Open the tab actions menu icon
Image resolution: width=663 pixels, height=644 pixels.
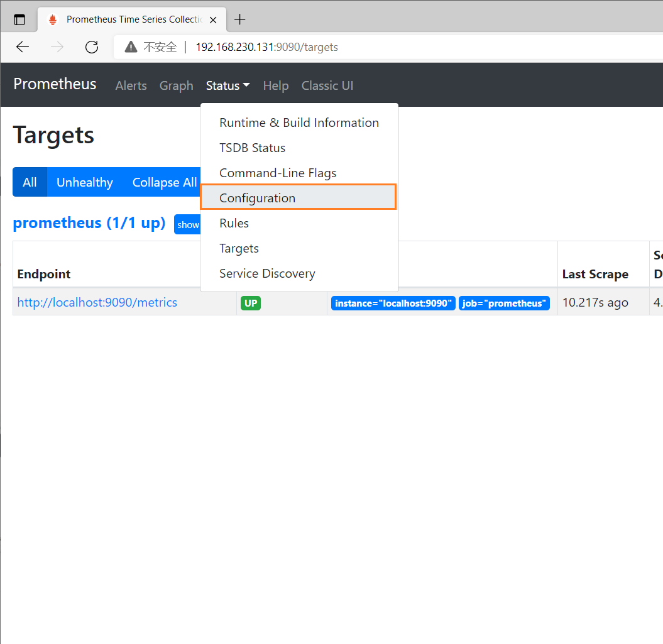click(19, 19)
